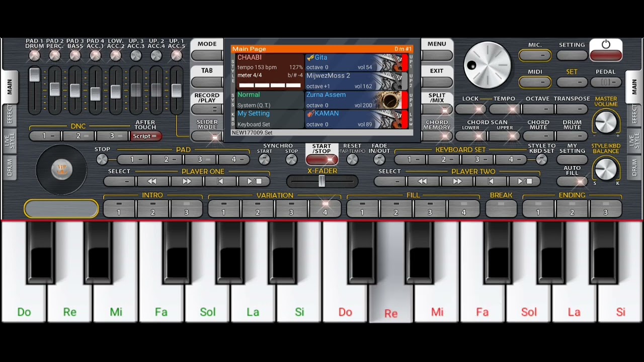Screen dimensions: 644x362
Task: Toggle the MIDI button
Action: [x=535, y=82]
